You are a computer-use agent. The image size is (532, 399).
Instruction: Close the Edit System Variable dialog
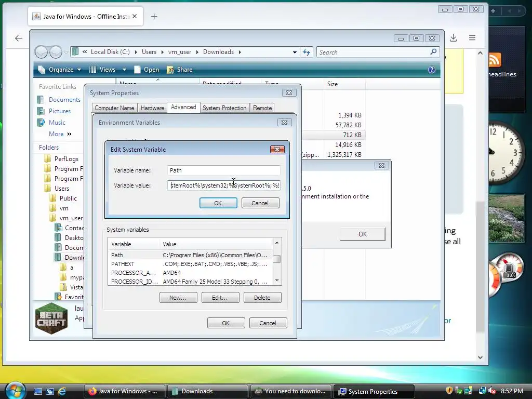[x=277, y=149]
